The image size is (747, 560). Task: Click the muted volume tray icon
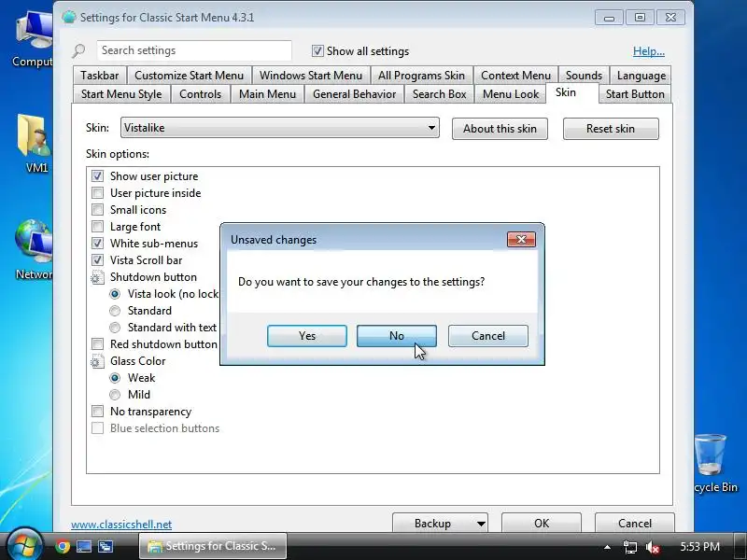pos(652,547)
